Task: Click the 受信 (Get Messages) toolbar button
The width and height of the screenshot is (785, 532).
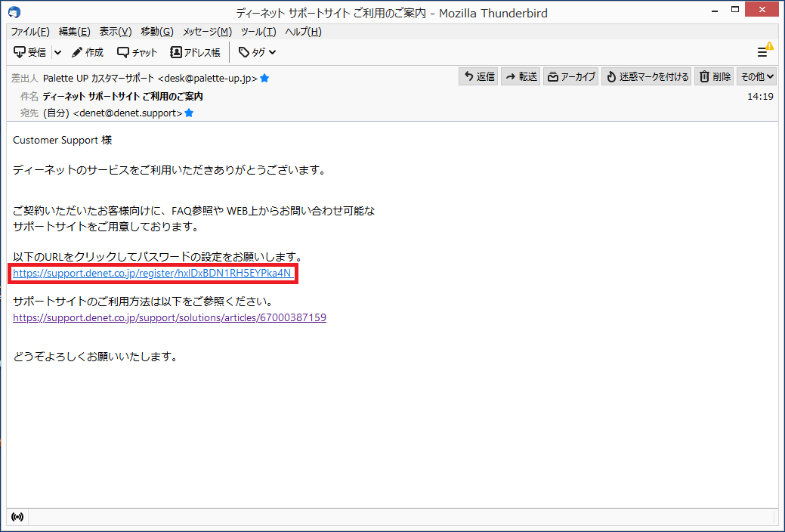Action: [x=29, y=52]
